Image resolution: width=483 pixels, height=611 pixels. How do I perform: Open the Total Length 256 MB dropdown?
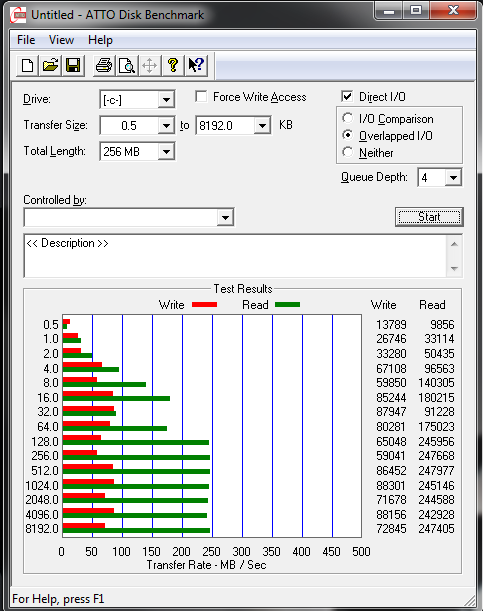[166, 152]
